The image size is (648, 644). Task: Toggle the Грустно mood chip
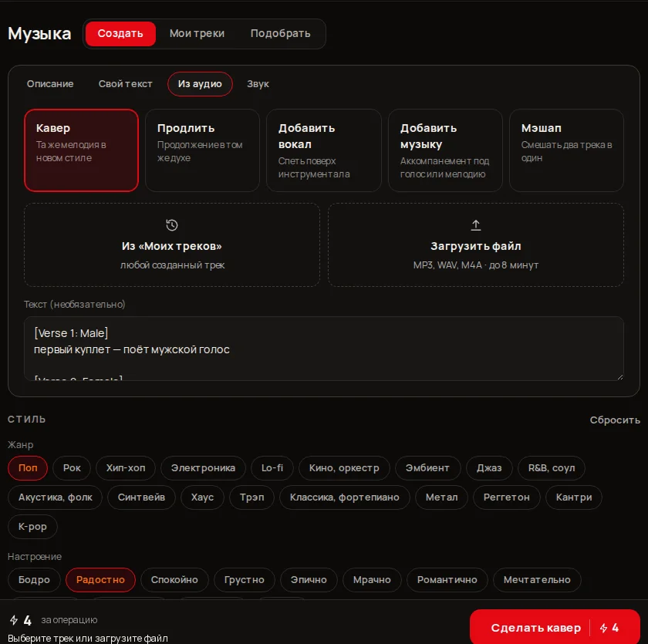click(x=245, y=580)
